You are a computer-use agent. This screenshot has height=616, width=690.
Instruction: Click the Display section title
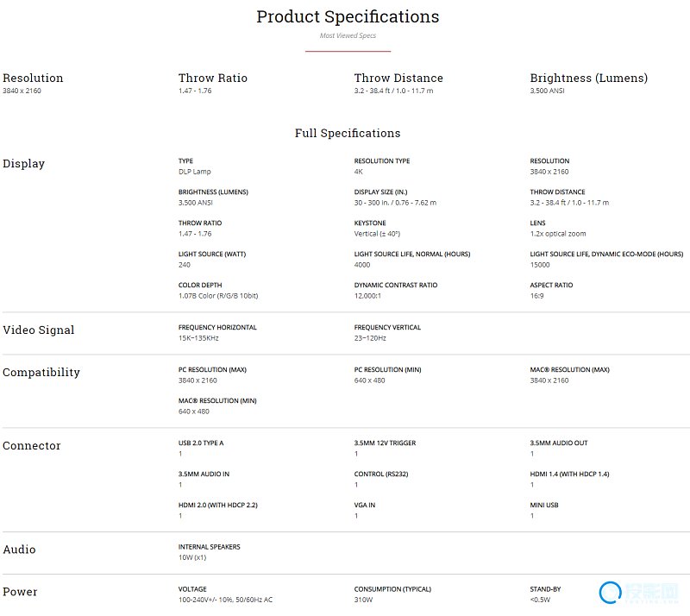point(24,163)
